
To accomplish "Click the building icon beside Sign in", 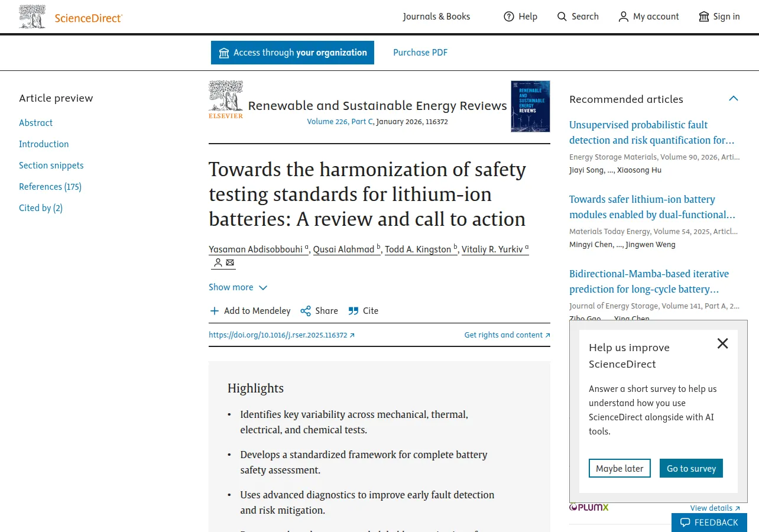I will tap(704, 17).
